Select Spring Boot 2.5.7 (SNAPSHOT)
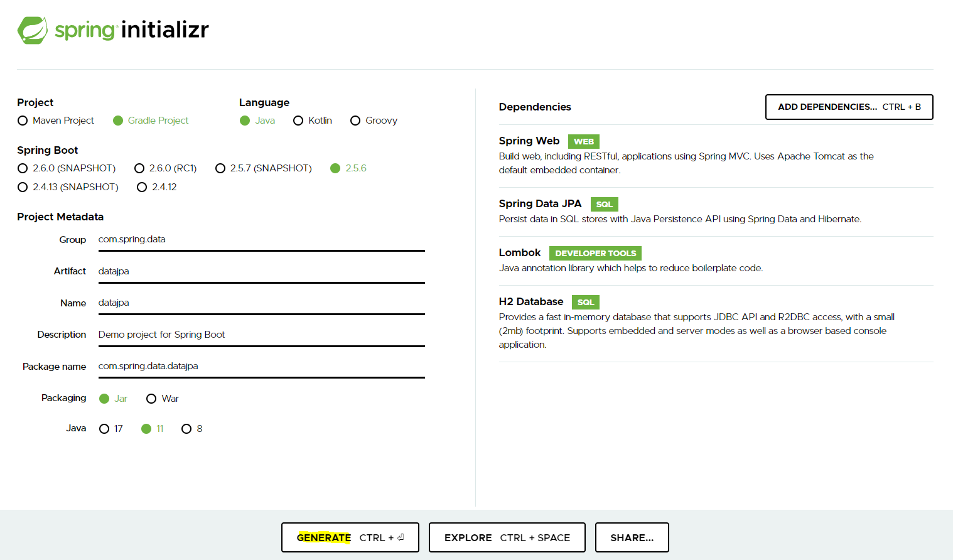 tap(264, 168)
